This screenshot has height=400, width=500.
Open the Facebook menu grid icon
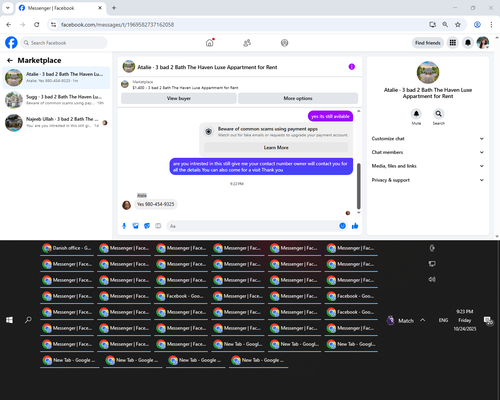point(453,43)
